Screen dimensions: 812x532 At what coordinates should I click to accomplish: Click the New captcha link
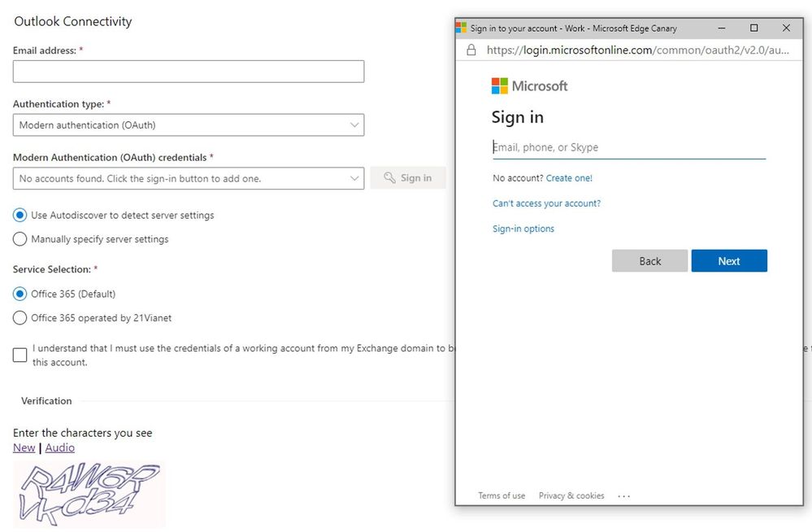click(24, 447)
